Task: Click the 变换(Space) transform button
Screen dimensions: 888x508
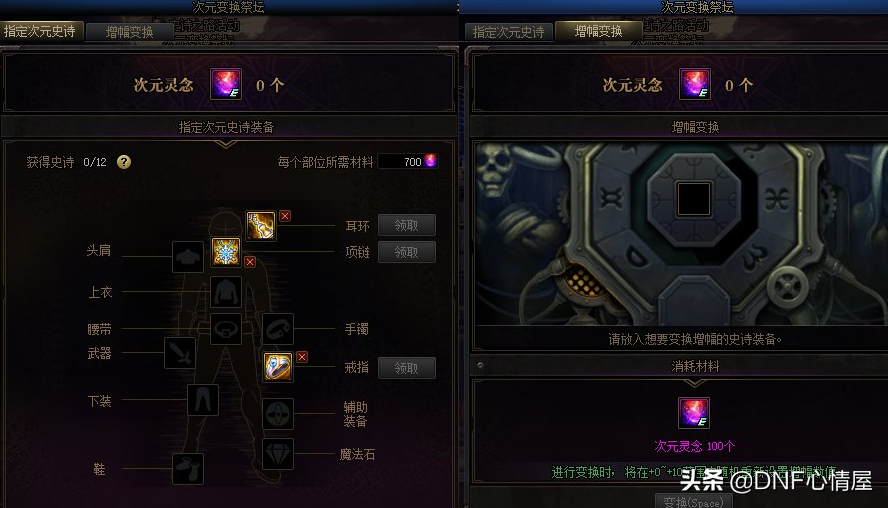Action: 694,502
